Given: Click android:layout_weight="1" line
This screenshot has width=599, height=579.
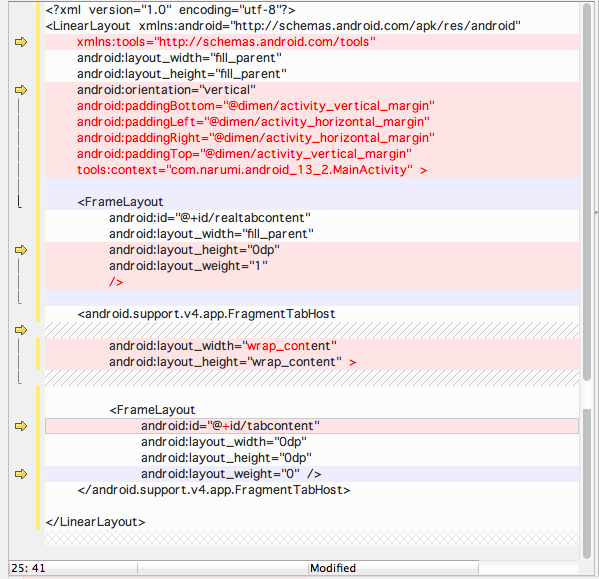Looking at the screenshot, I should click(x=188, y=266).
